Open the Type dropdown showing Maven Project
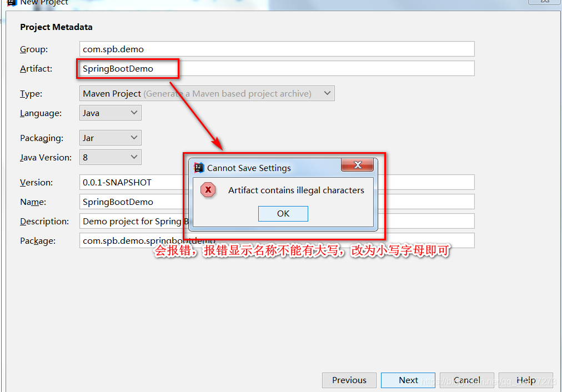This screenshot has height=392, width=562. 207,93
